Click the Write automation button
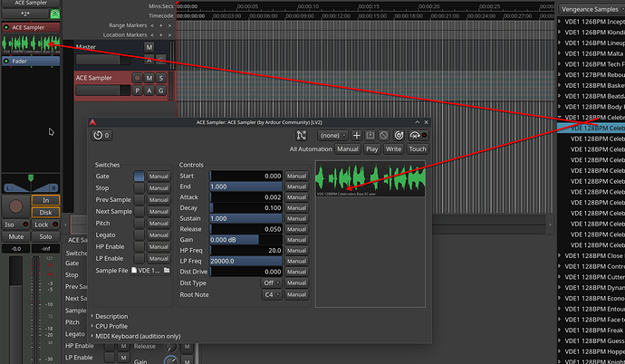625x364 pixels. tap(394, 148)
